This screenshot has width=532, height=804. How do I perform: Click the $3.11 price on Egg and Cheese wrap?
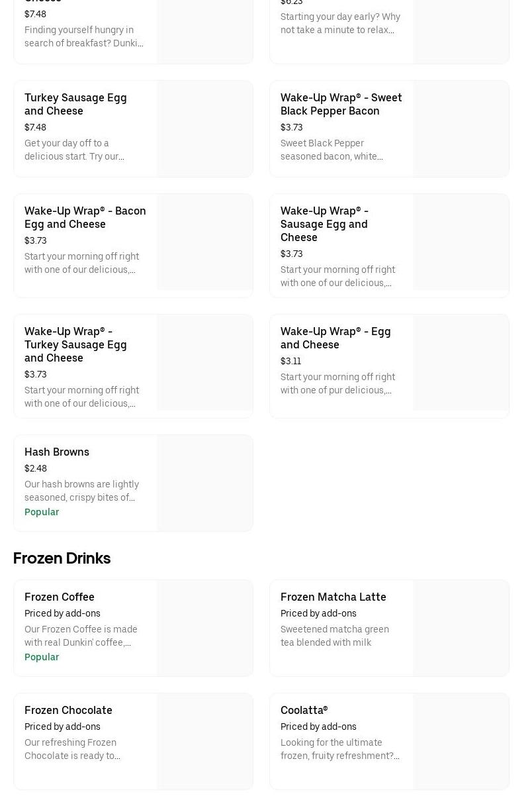click(290, 361)
